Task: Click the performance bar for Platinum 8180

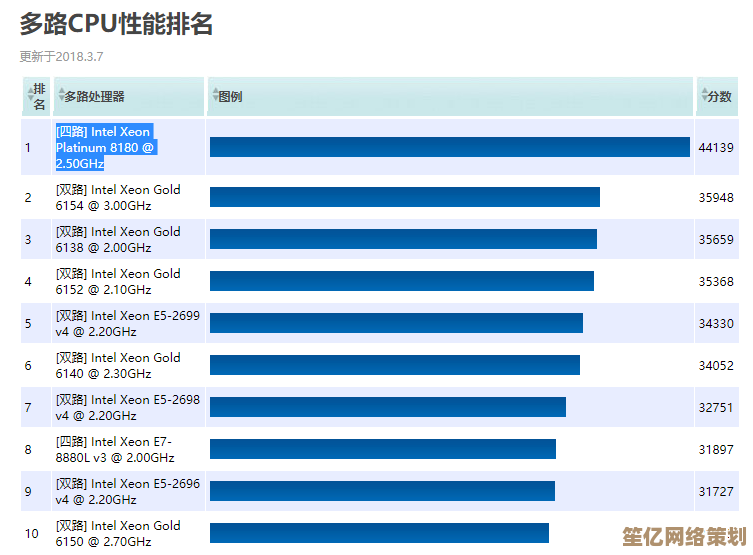Action: pos(450,147)
